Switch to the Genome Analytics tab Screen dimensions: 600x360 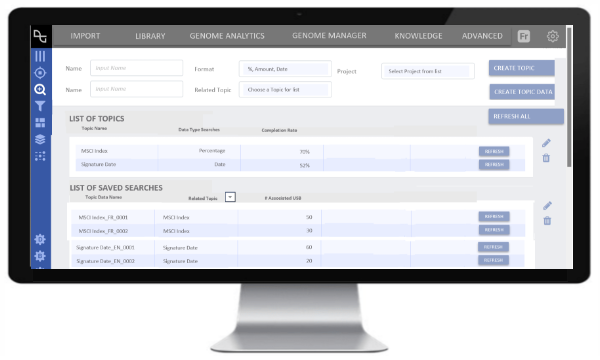[x=227, y=36]
